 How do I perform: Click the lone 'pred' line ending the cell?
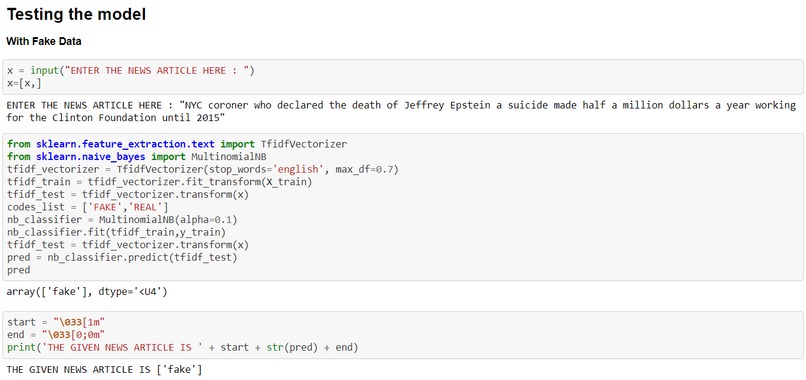pyautogui.click(x=19, y=270)
